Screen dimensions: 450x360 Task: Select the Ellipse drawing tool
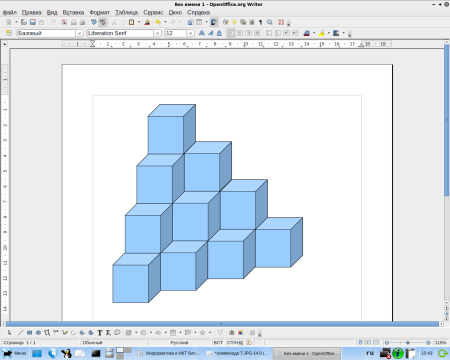click(x=38, y=332)
